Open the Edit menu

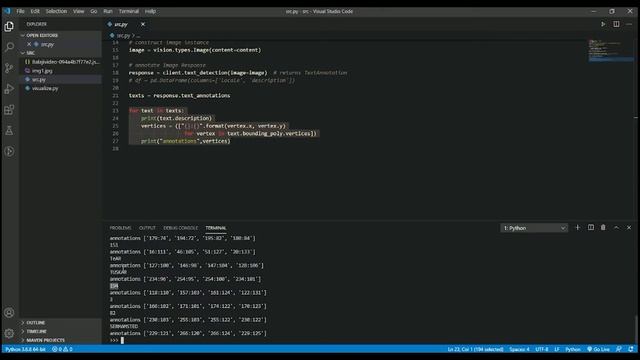[35, 11]
